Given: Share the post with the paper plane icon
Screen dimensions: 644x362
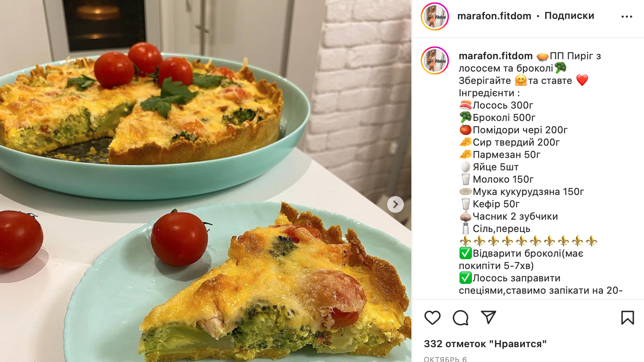Looking at the screenshot, I should (x=488, y=317).
